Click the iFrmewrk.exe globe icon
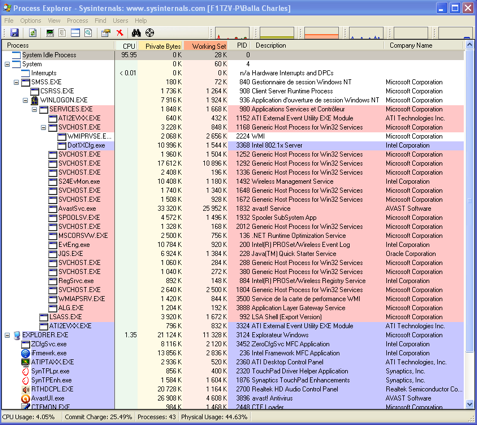 25,353
